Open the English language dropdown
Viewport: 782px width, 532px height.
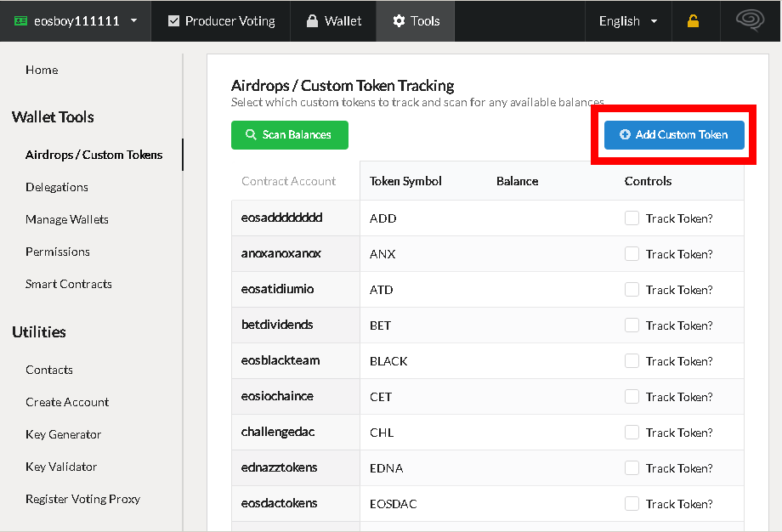628,21
